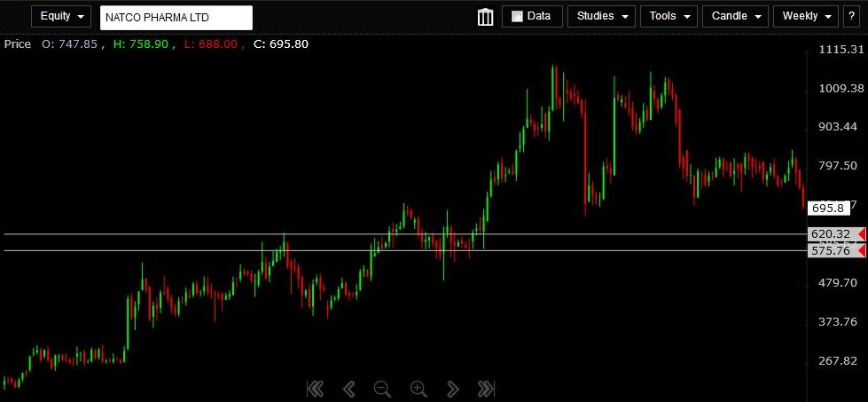Image resolution: width=868 pixels, height=402 pixels.
Task: Jump to the latest chart data
Action: (x=486, y=388)
